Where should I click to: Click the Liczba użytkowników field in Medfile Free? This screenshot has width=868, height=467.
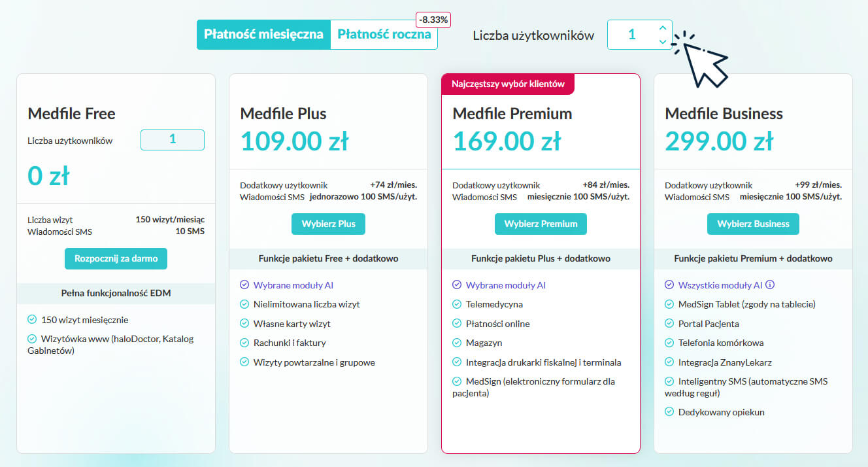[x=173, y=140]
